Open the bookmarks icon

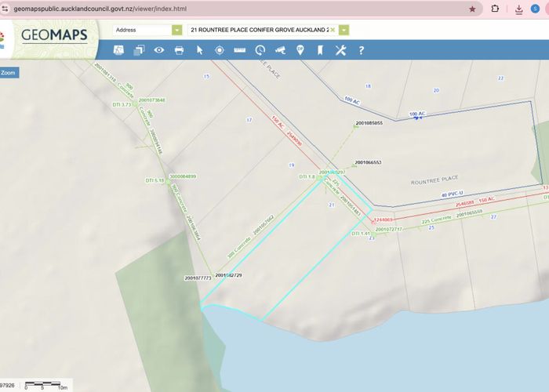pyautogui.click(x=320, y=50)
